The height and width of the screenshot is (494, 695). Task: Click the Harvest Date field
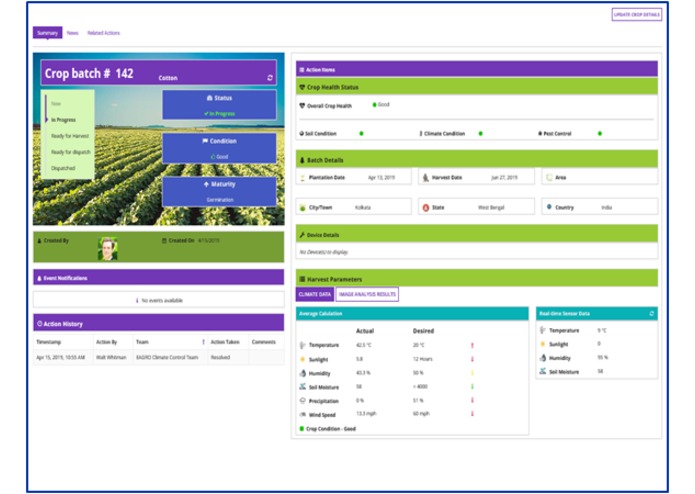pos(476,177)
